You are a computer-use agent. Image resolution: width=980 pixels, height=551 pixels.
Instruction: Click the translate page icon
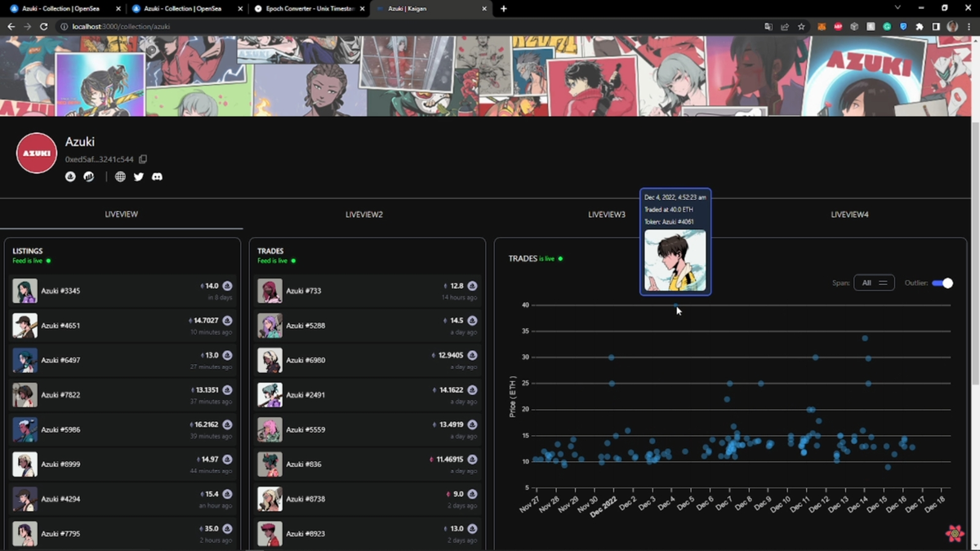click(x=768, y=27)
